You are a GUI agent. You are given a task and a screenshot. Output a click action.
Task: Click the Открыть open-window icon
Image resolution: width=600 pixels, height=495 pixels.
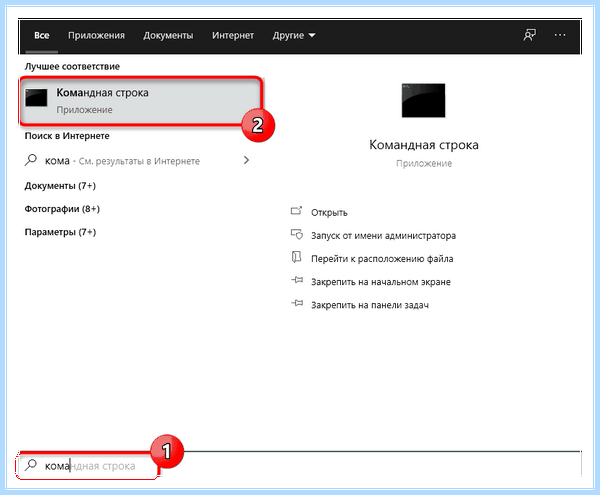coord(297,211)
